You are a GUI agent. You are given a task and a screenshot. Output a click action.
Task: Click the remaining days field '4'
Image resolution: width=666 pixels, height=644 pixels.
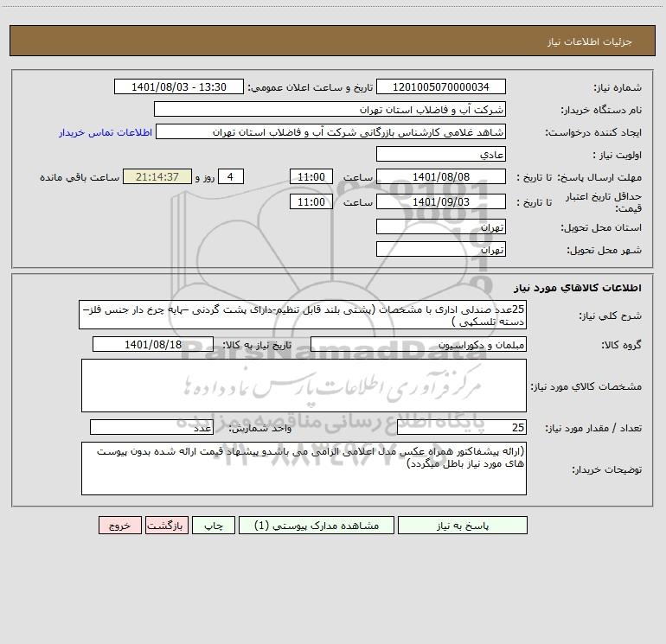click(x=231, y=176)
